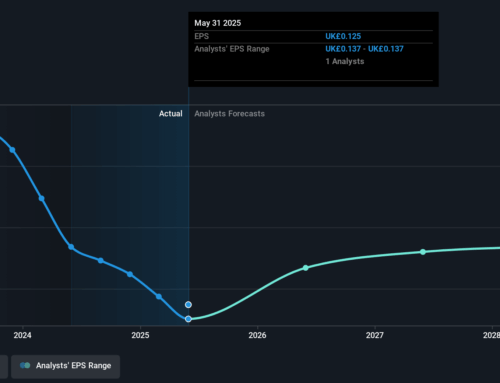
Task: Click the early-2024 EPS data point
Action: pos(42,198)
